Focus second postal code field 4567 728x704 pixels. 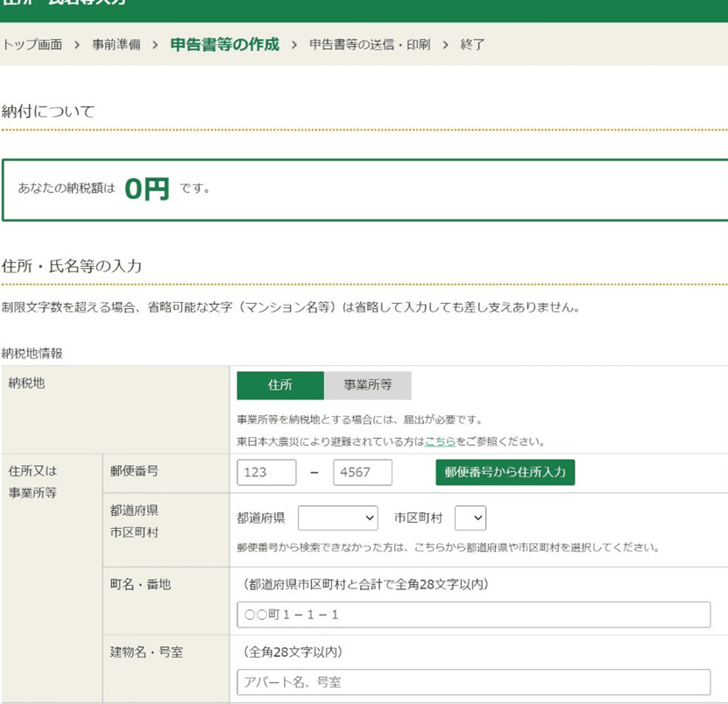pos(362,473)
